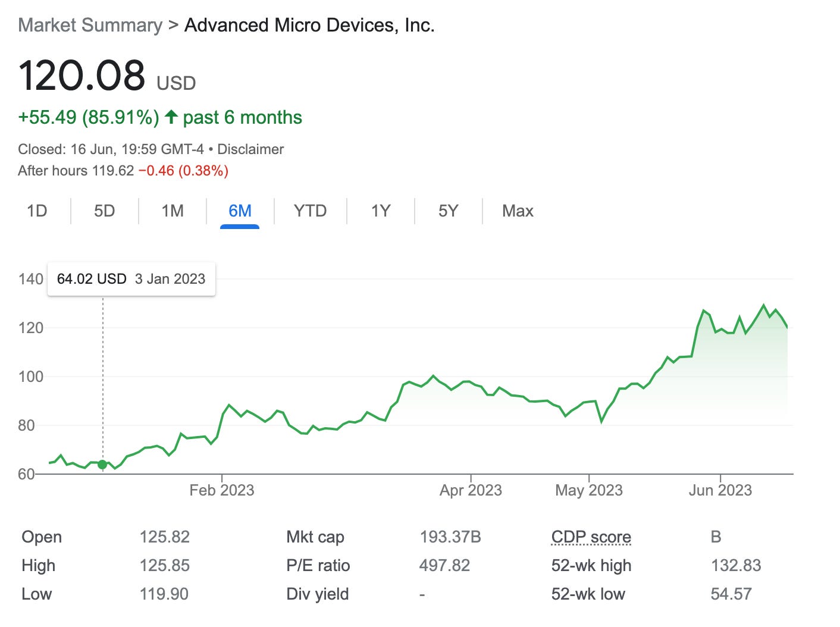Click the 52-wk low value 54.57
The image size is (840, 627).
[732, 594]
